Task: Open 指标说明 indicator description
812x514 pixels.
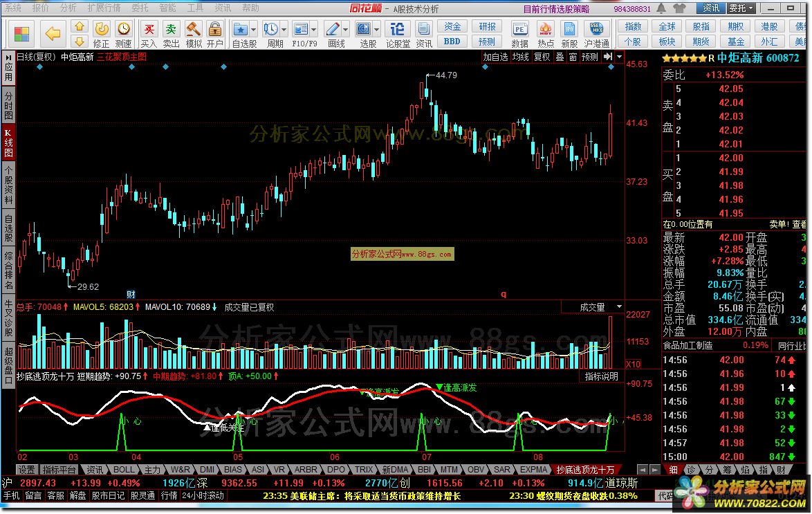Action: coord(601,377)
